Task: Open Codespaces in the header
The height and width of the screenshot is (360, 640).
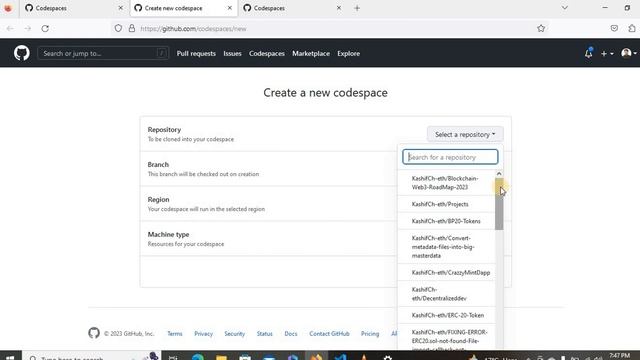Action: coord(267,53)
